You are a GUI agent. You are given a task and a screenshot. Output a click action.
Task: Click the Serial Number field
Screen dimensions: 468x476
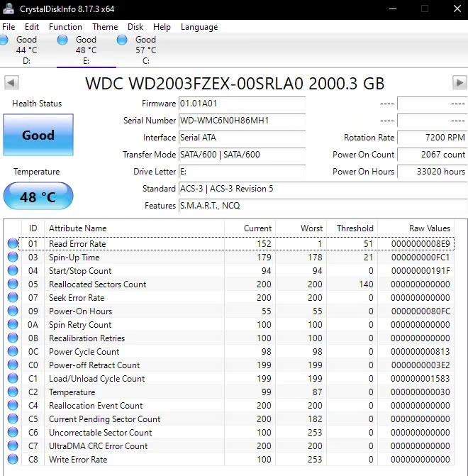241,121
